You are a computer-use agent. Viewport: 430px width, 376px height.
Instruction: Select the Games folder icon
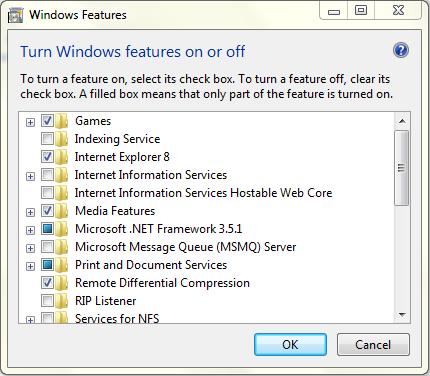click(62, 121)
